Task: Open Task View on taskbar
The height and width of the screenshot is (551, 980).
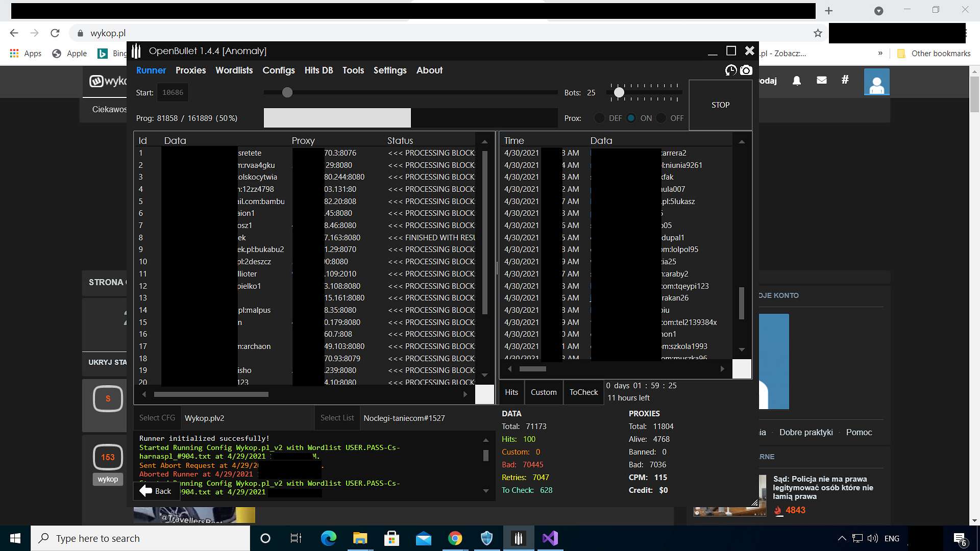Action: point(296,538)
